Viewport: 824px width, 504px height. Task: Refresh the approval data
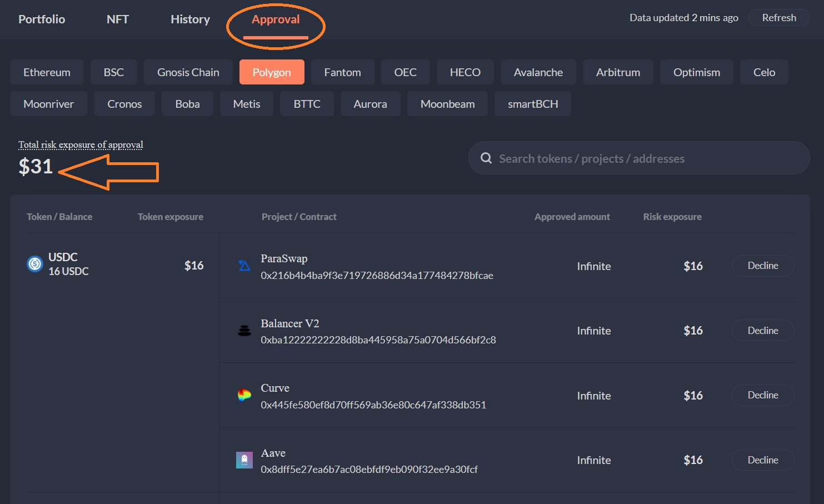coord(778,18)
